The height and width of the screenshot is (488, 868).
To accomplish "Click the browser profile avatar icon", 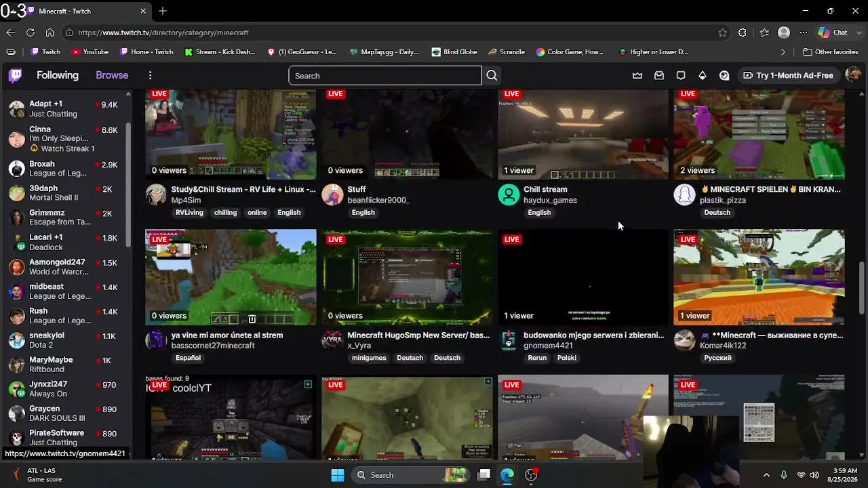I will point(784,33).
